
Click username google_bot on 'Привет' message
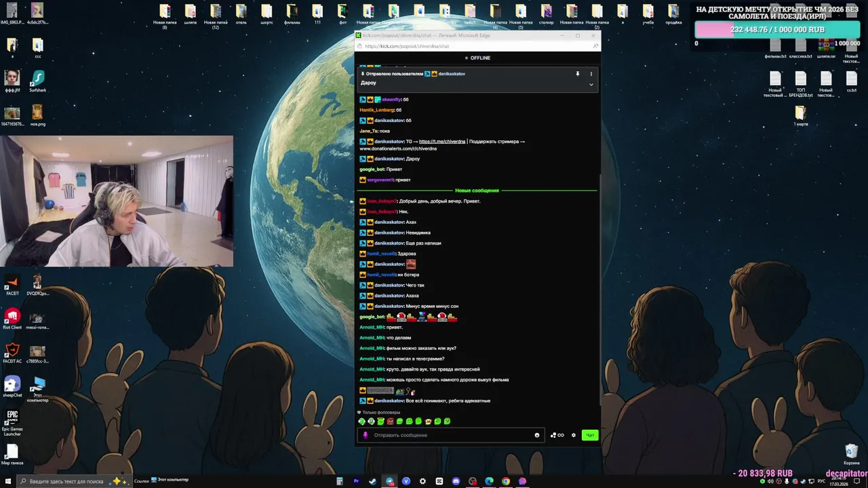tap(372, 169)
